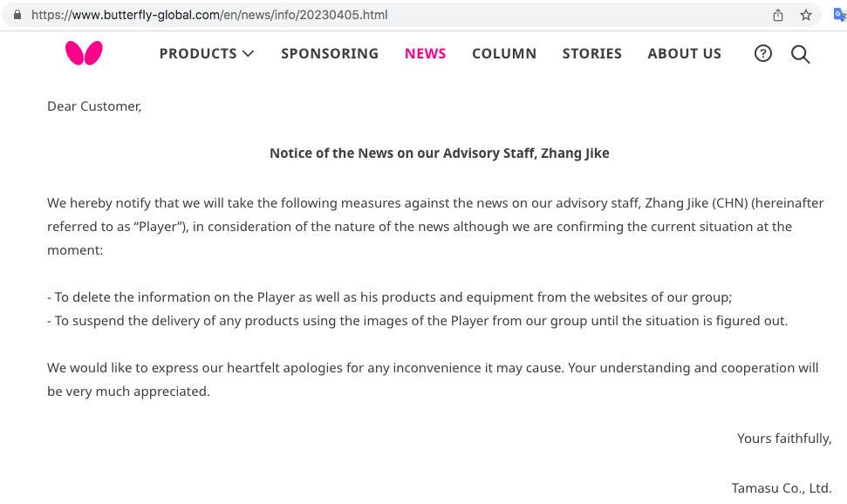Viewport: 847px width, 504px height.
Task: Click the "Tamasu Co., Ltd." signature
Action: click(782, 488)
